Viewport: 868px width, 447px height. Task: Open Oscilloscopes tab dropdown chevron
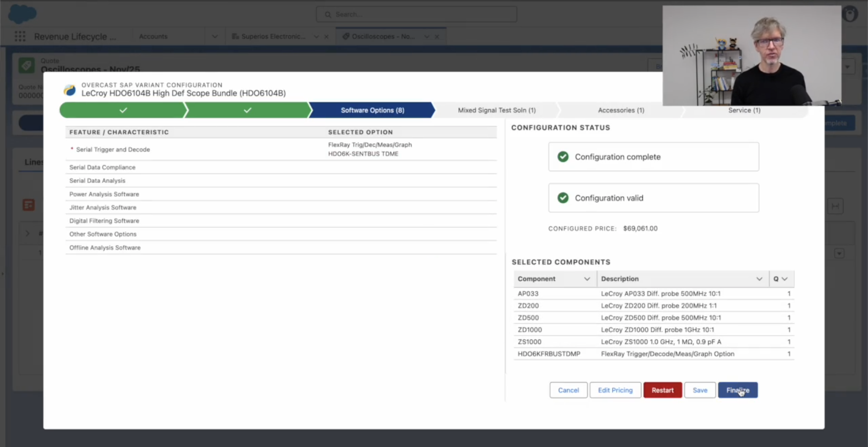click(x=427, y=37)
